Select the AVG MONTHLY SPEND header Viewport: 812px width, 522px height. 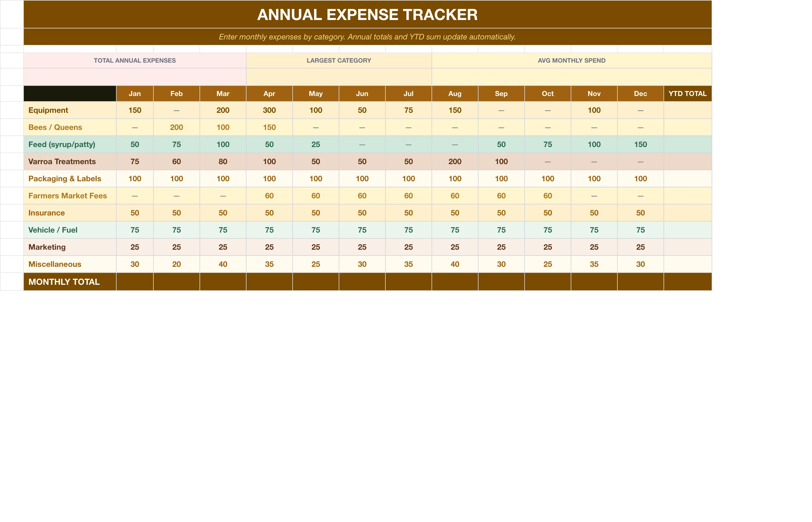(571, 60)
